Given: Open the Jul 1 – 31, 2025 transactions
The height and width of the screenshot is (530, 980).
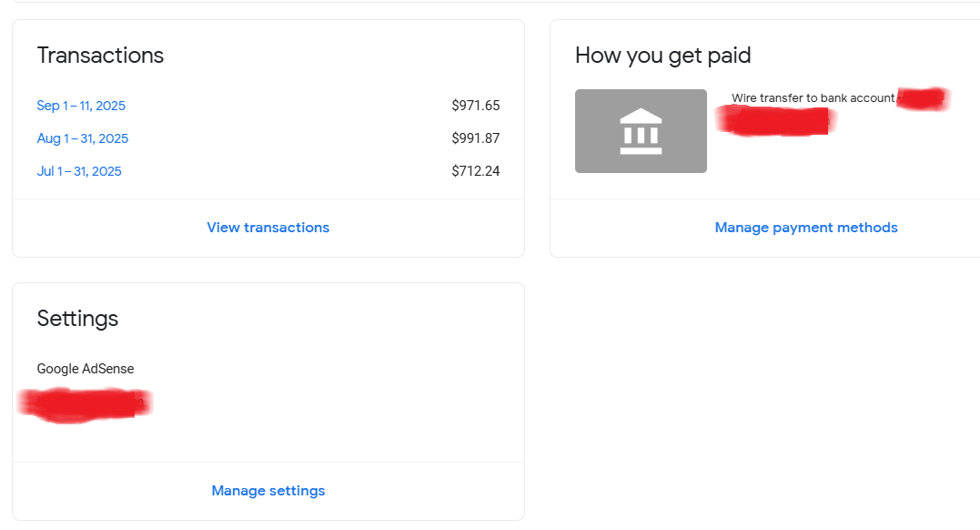Looking at the screenshot, I should pyautogui.click(x=79, y=170).
